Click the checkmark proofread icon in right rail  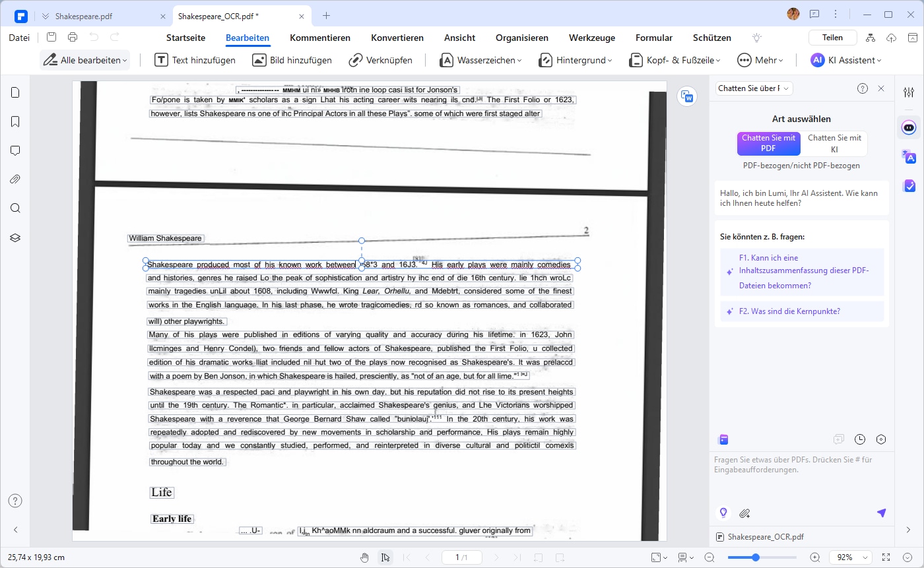click(x=909, y=185)
